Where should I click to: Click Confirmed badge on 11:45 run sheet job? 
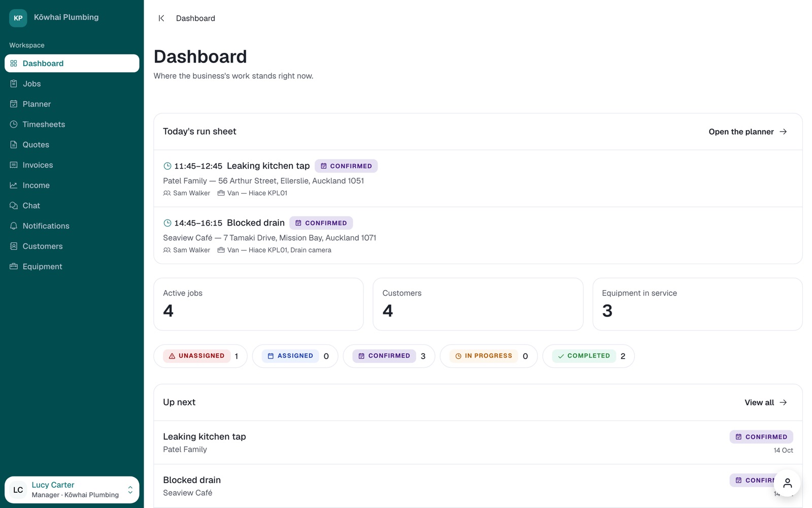346,166
